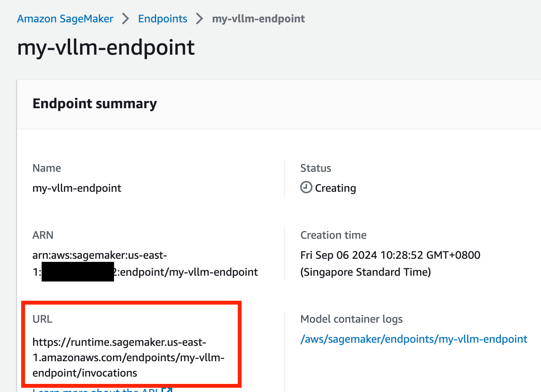Click the clock icon beside Creating status
541x392 pixels.
306,188
